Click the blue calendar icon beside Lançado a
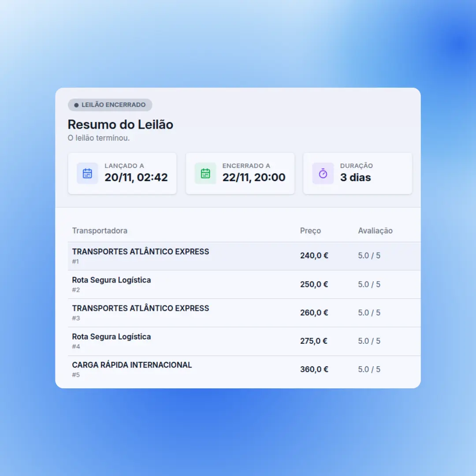Screen dimensions: 476x476 87,173
